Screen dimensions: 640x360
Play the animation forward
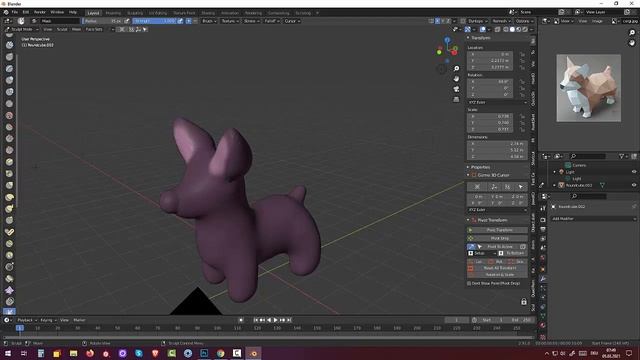[x=276, y=320]
